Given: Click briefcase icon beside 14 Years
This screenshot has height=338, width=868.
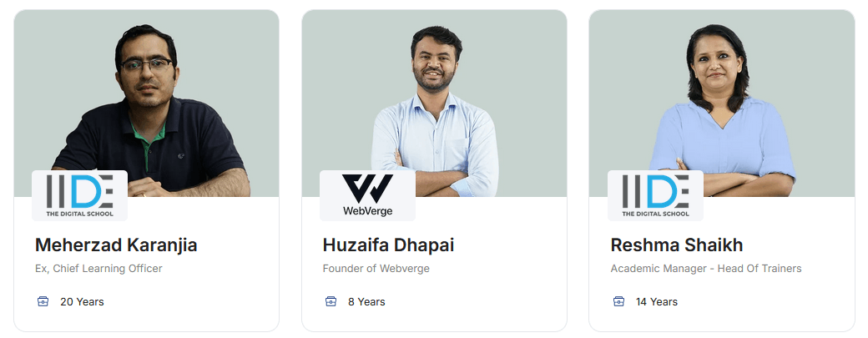Looking at the screenshot, I should tap(618, 301).
